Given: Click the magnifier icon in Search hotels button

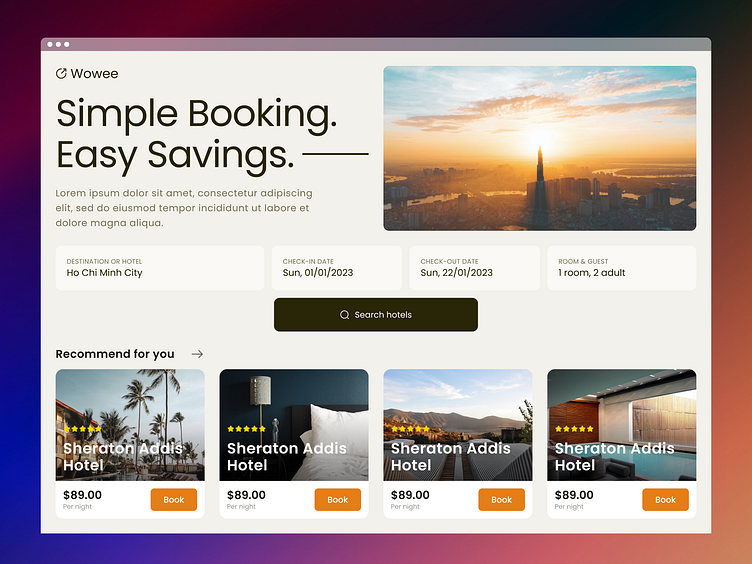Looking at the screenshot, I should coord(344,315).
